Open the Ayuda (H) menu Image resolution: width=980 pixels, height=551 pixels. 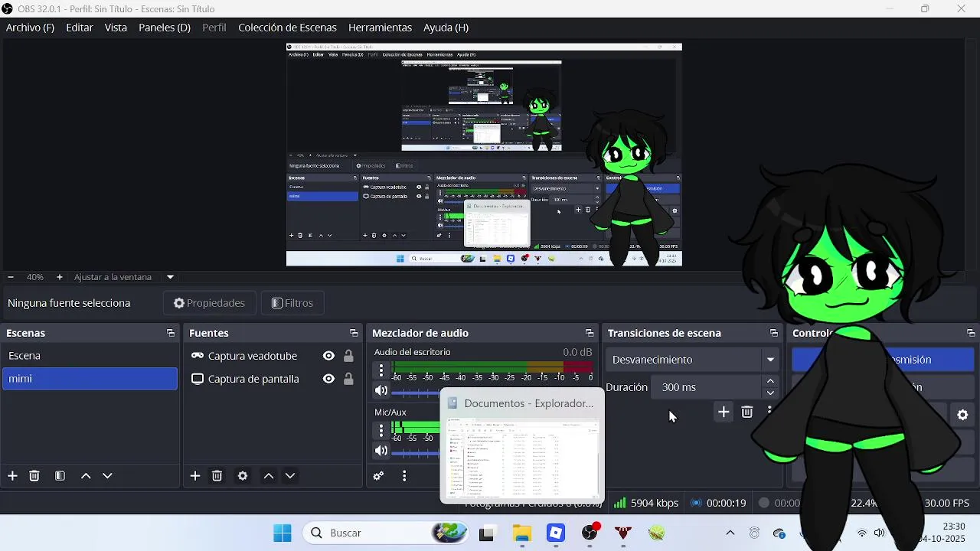point(446,28)
